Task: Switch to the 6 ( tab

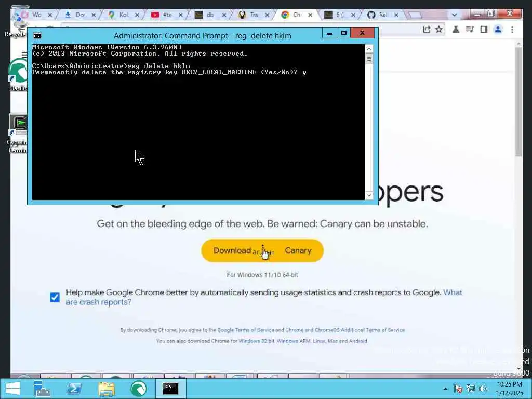Action: (340, 15)
